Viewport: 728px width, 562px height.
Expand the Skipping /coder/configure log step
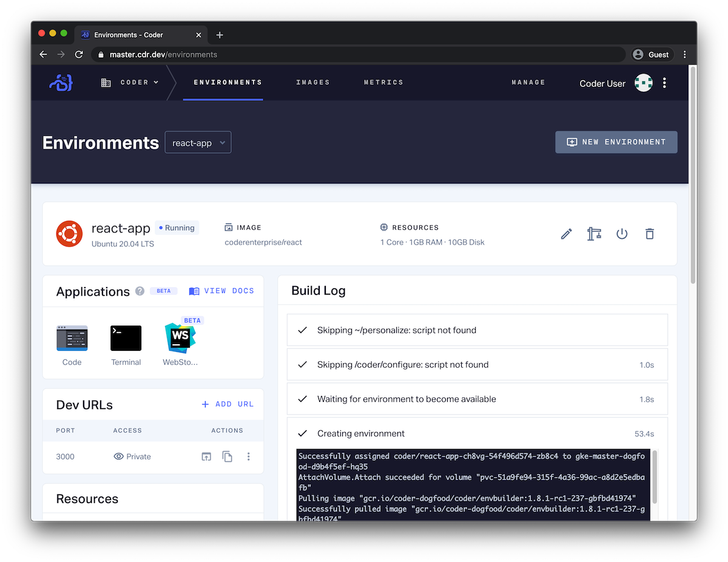[x=477, y=365]
